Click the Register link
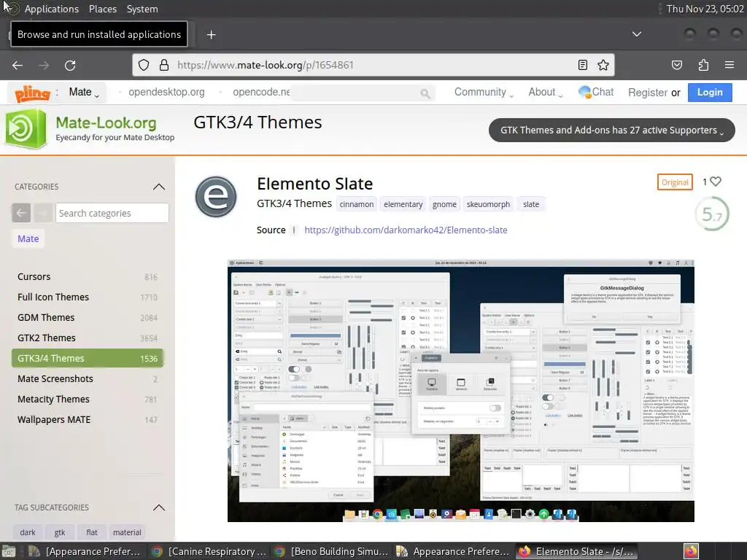The height and width of the screenshot is (560, 747). click(648, 93)
